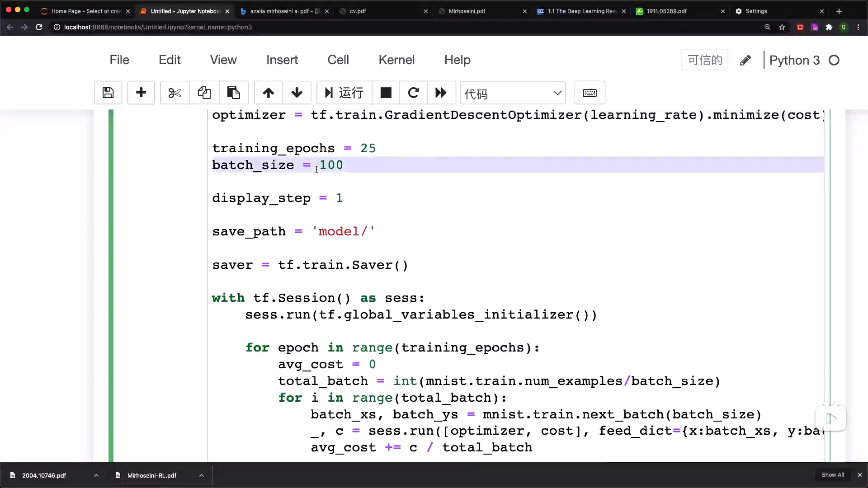Copy selected cells via the toolbar icon
868x488 pixels.
[204, 93]
